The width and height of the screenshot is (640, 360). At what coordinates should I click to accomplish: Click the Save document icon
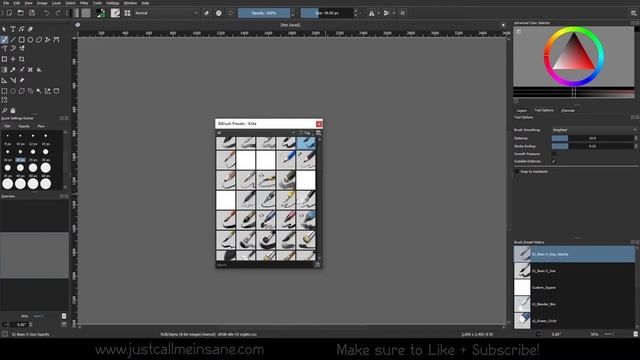(32, 13)
